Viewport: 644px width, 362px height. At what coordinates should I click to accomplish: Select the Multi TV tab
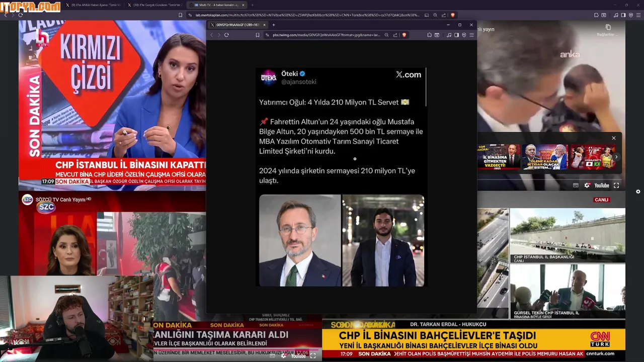pyautogui.click(x=217, y=5)
